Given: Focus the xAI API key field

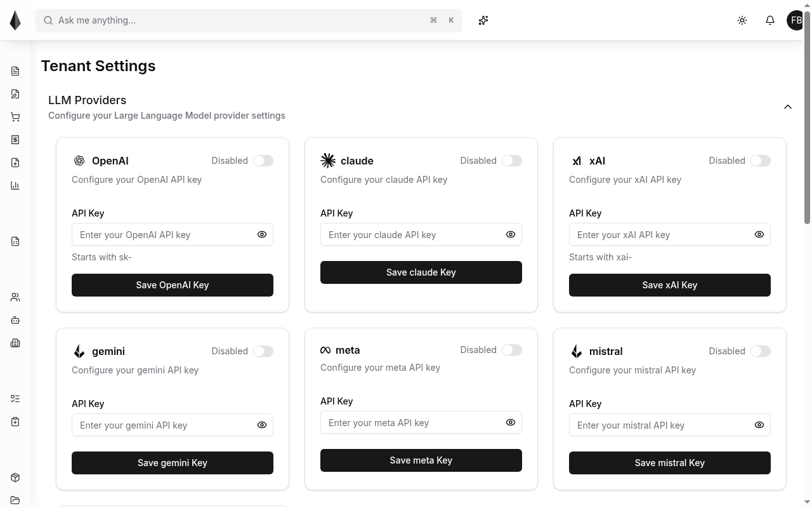Looking at the screenshot, I should click(x=670, y=235).
